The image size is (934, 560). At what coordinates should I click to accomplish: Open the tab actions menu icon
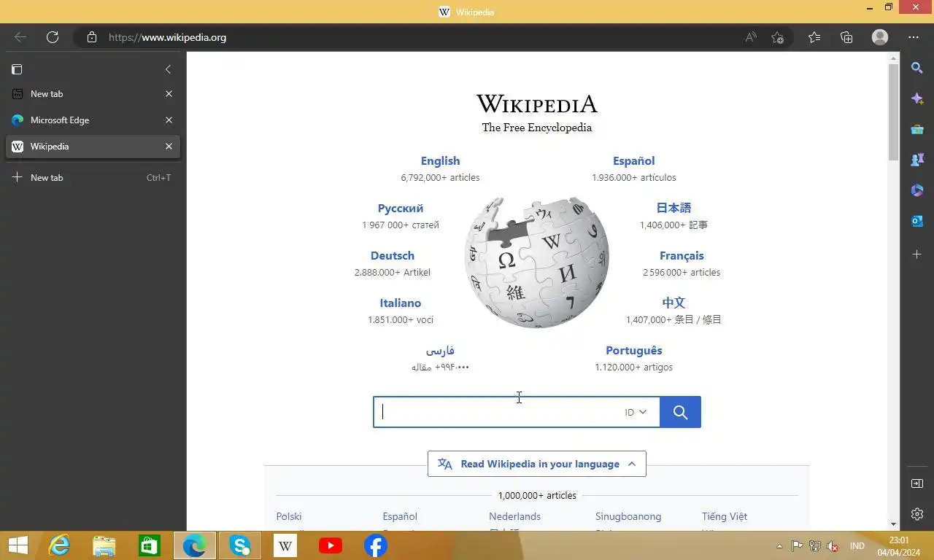pyautogui.click(x=17, y=69)
